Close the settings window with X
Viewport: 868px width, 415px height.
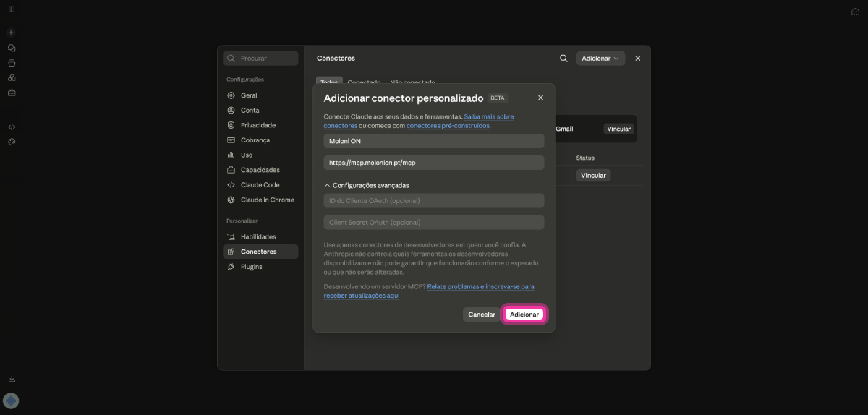(x=637, y=59)
